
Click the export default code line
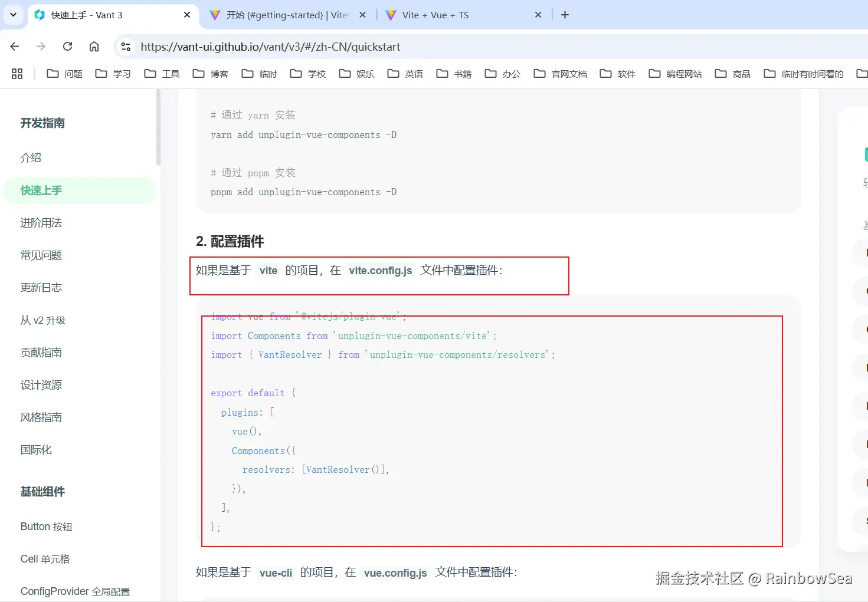coord(253,393)
